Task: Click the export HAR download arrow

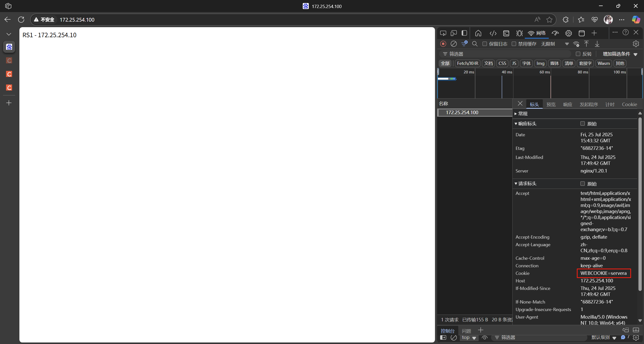Action: [597, 44]
